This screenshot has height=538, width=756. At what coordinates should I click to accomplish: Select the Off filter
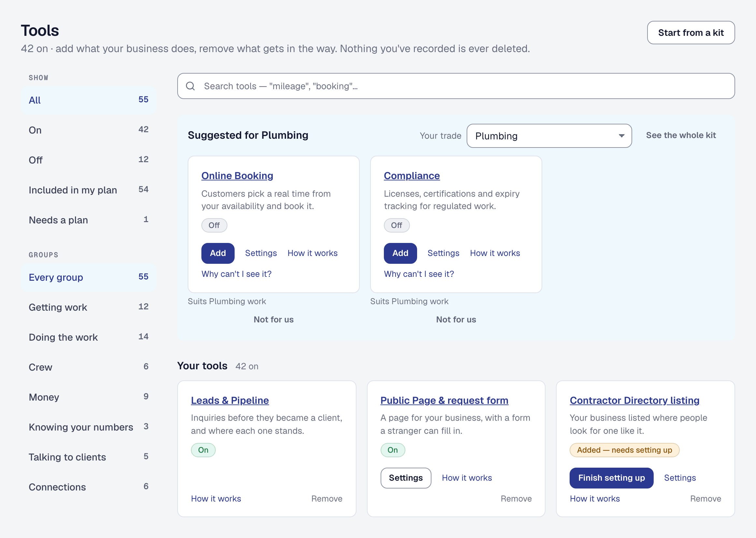point(89,160)
